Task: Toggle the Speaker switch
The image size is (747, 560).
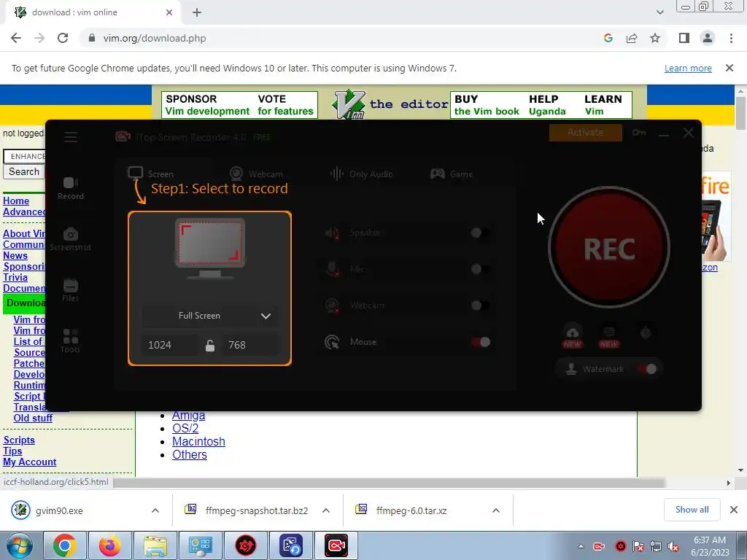Action: [480, 233]
